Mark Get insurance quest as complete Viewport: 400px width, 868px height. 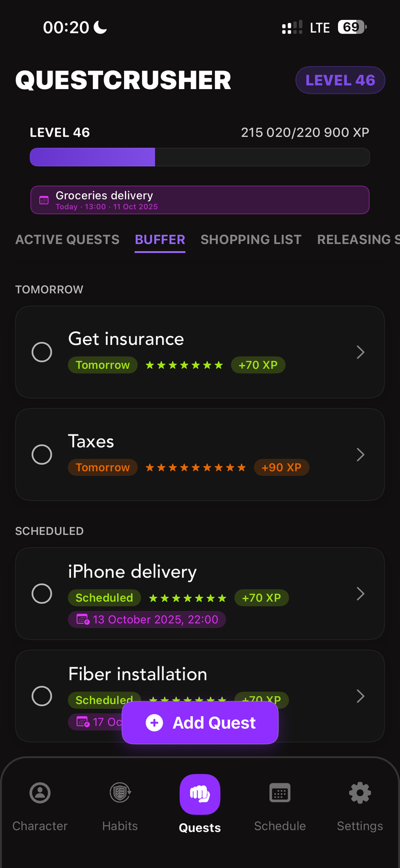(42, 352)
